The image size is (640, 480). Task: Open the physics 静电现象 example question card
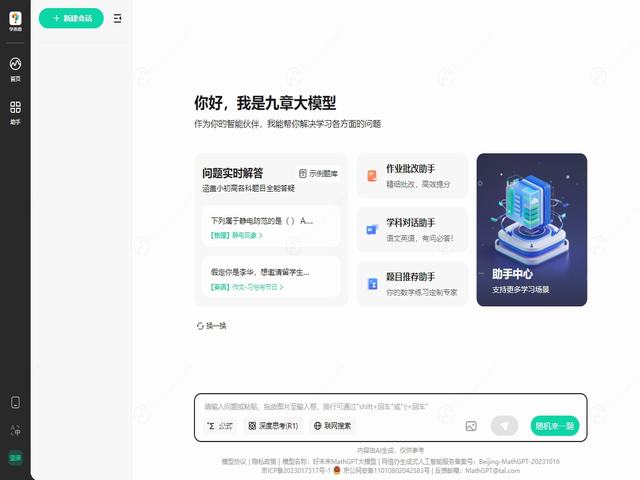(x=271, y=227)
